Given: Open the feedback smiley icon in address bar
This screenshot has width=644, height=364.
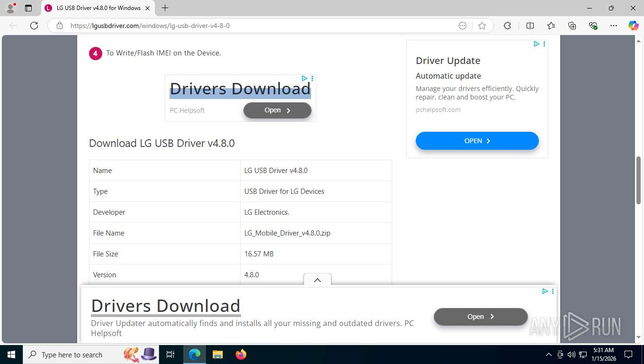Looking at the screenshot, I should pyautogui.click(x=463, y=26).
